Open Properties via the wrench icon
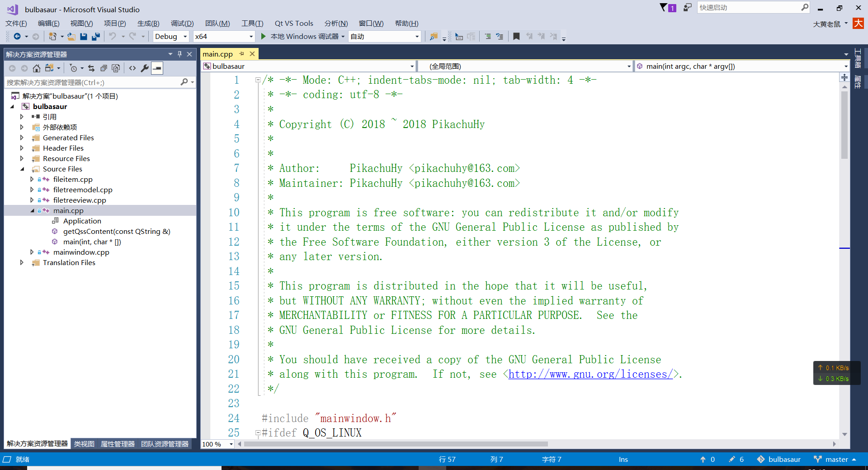868x470 pixels. point(145,68)
